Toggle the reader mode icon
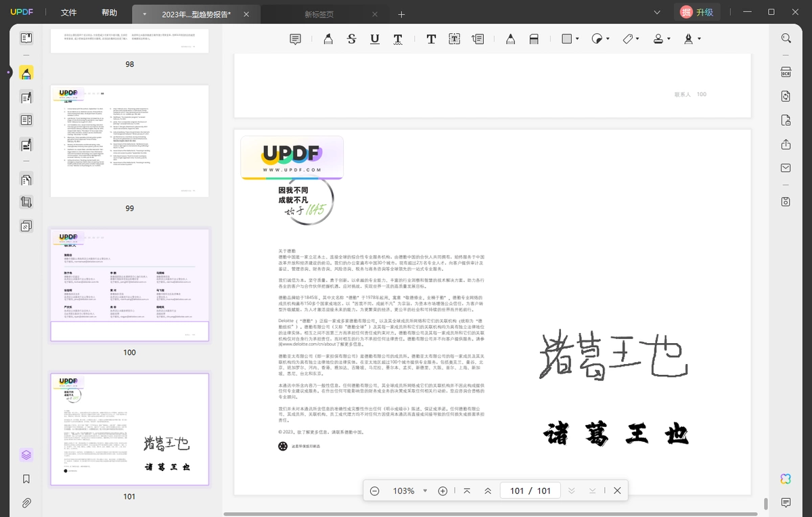This screenshot has width=812, height=517. tap(26, 39)
